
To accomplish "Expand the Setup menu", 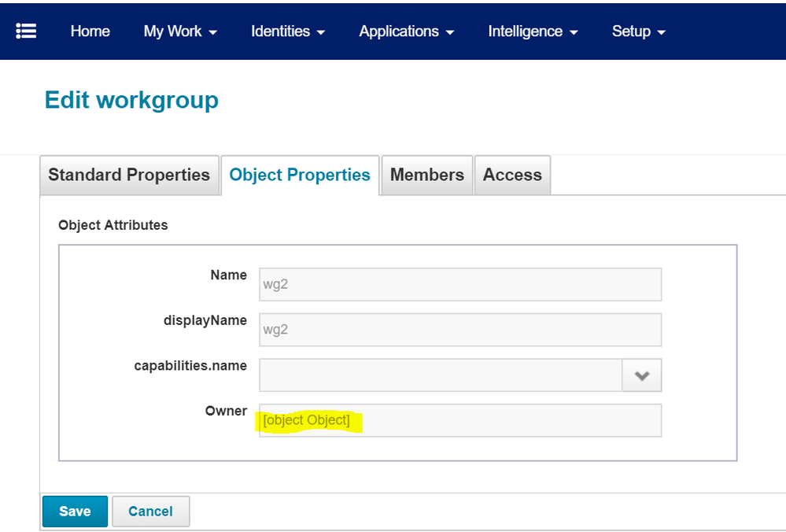I will (638, 31).
